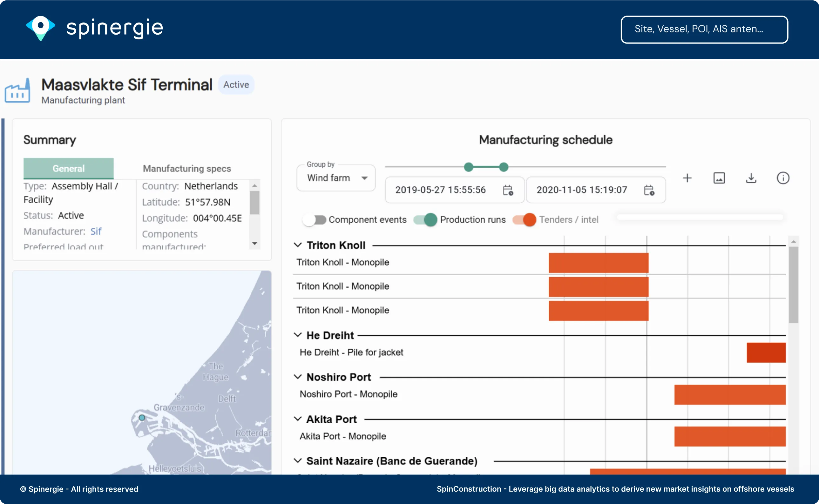Click the He Dreiht - Pile for jacket bar
The image size is (819, 504).
point(766,353)
